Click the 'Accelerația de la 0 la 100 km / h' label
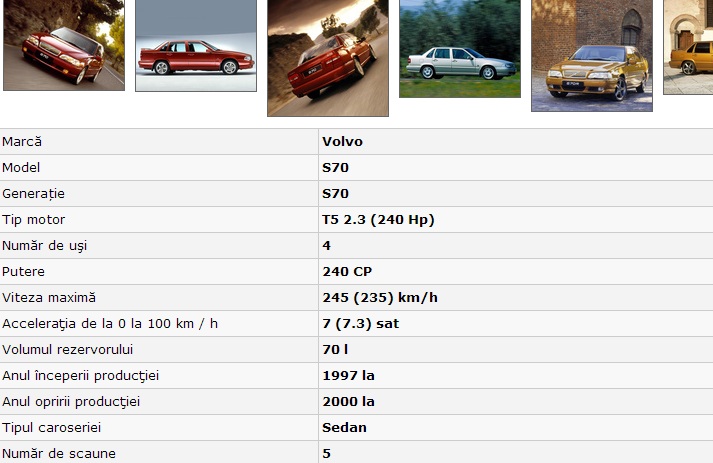The width and height of the screenshot is (713, 463). pyautogui.click(x=110, y=324)
